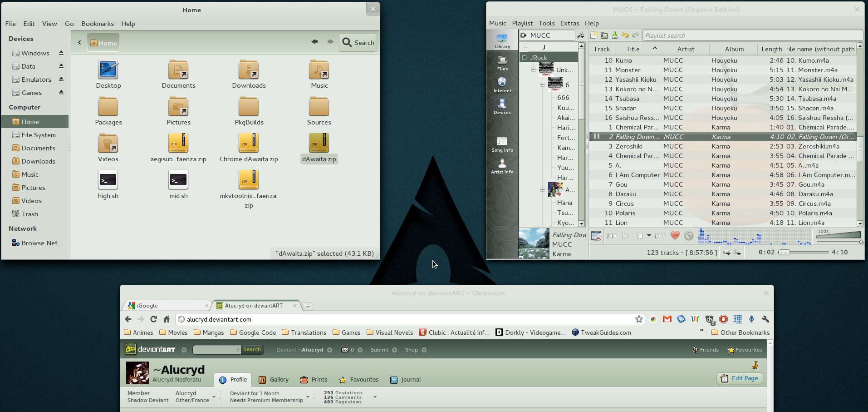
Task: Adjust the 100% volume slider
Action: 839,235
